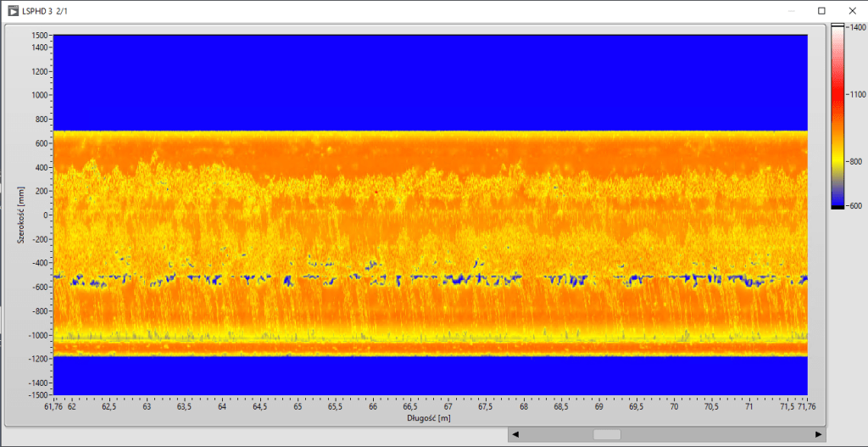868x447 pixels.
Task: Click the -1500 y-axis bottom value
Action: tap(39, 395)
